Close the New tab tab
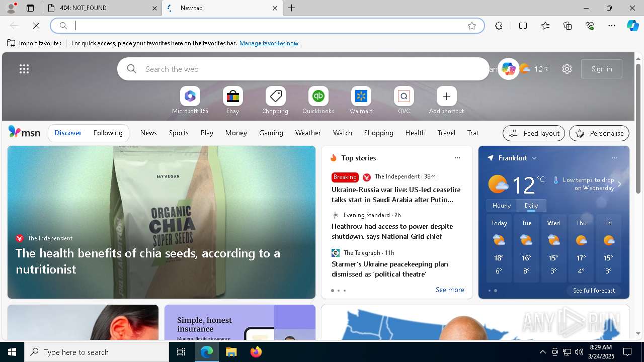The height and width of the screenshot is (362, 644). [x=275, y=8]
